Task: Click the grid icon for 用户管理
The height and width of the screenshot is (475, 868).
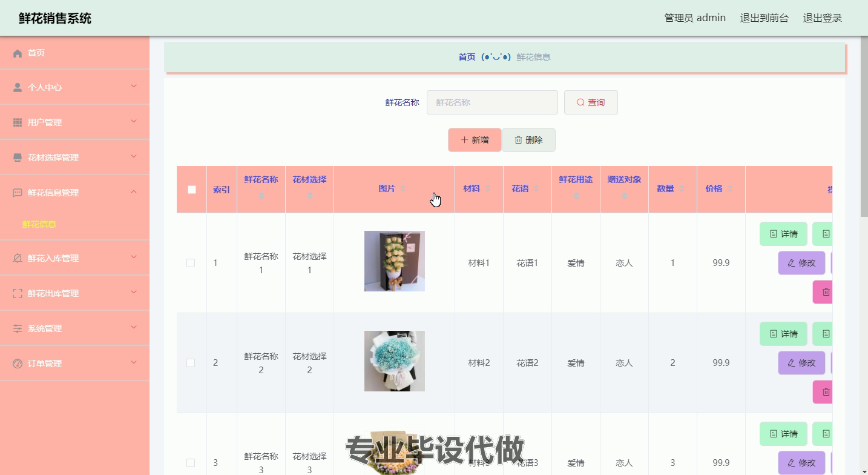Action: point(18,122)
